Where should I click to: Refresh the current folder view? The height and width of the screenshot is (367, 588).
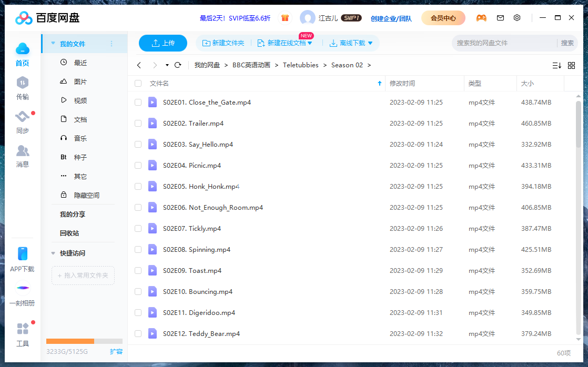tap(178, 65)
